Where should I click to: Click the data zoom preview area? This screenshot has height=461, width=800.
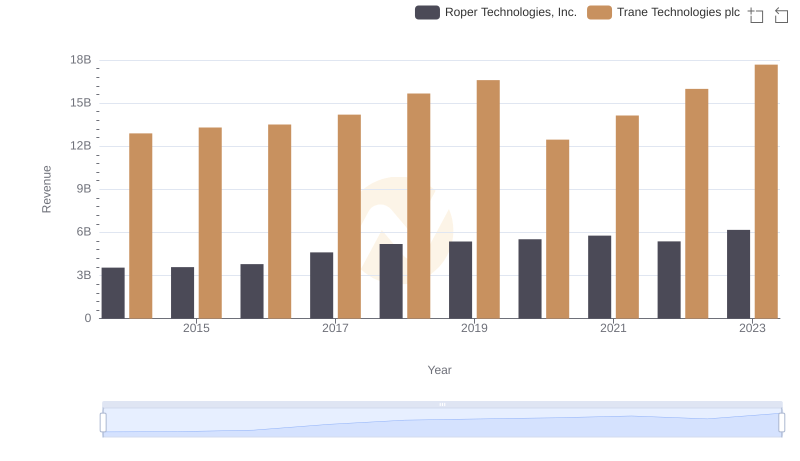click(442, 423)
